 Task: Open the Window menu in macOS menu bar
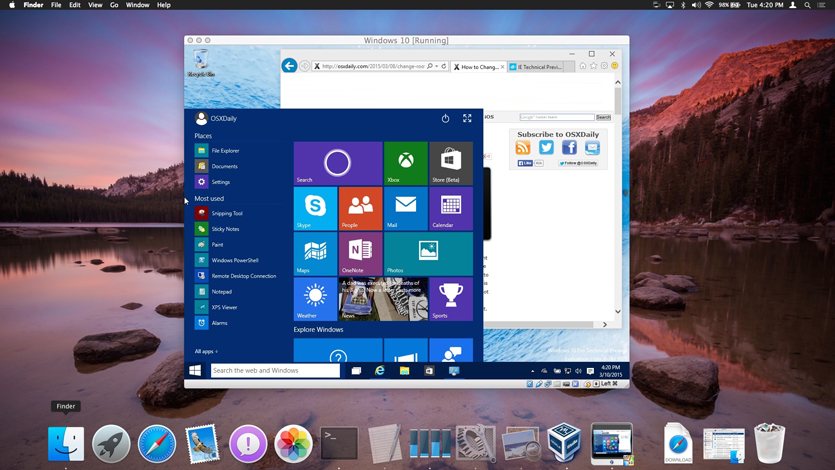pos(137,5)
